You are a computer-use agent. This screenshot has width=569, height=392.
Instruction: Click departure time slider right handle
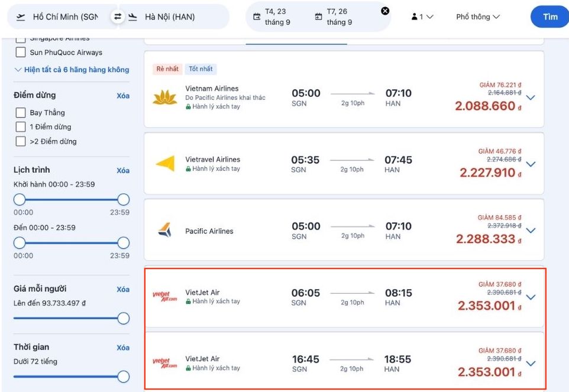pyautogui.click(x=124, y=199)
